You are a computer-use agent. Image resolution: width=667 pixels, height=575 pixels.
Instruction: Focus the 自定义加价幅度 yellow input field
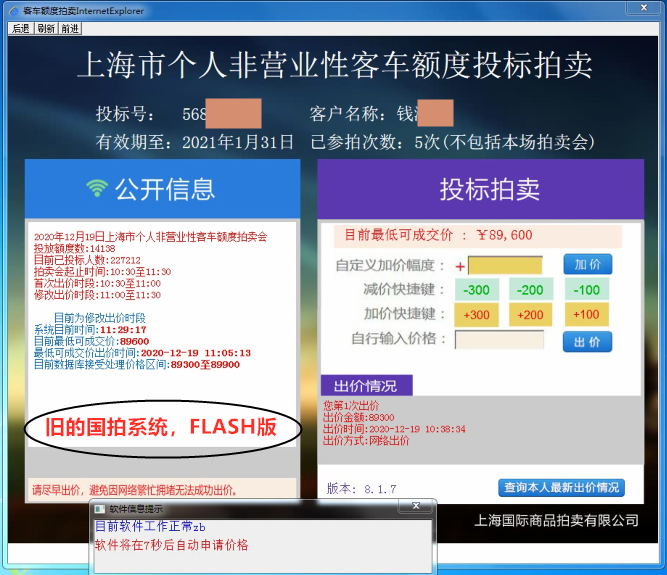[505, 265]
